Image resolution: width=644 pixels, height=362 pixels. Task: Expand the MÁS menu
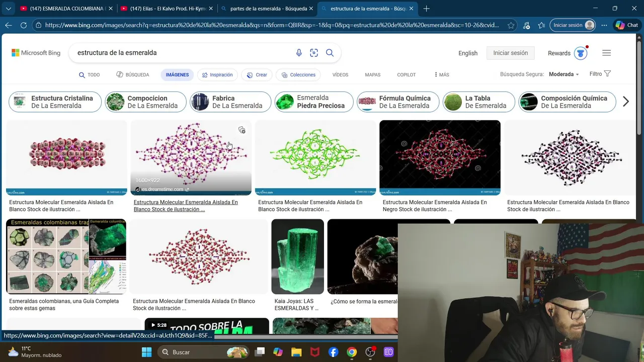pyautogui.click(x=441, y=74)
